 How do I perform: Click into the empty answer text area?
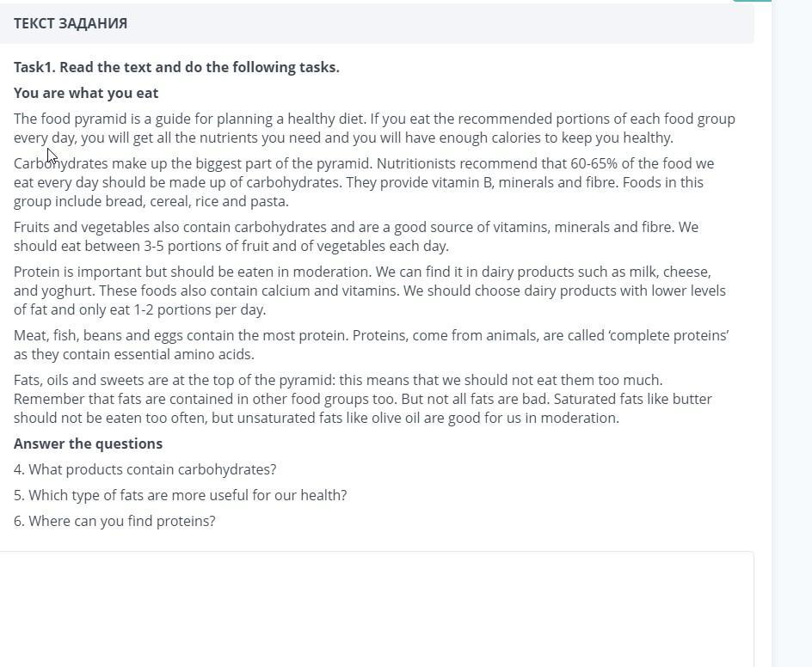coord(377,609)
